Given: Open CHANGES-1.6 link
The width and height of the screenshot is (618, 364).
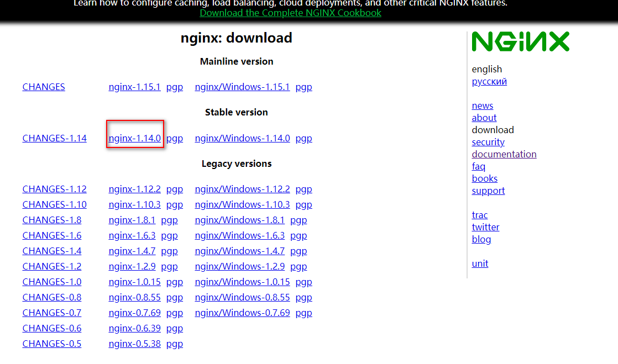Looking at the screenshot, I should [x=52, y=235].
